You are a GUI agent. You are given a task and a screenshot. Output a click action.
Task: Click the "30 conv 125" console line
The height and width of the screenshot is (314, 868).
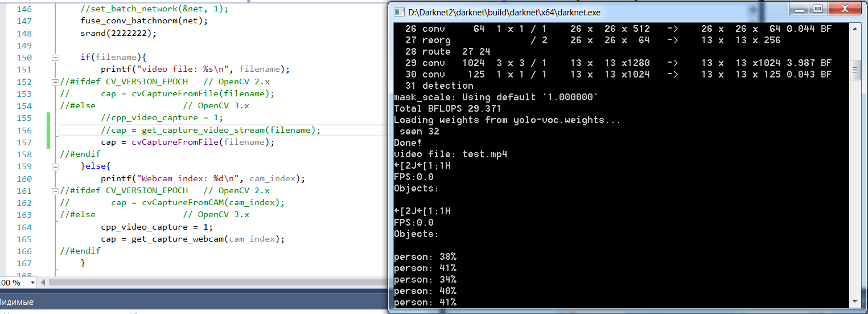[618, 74]
